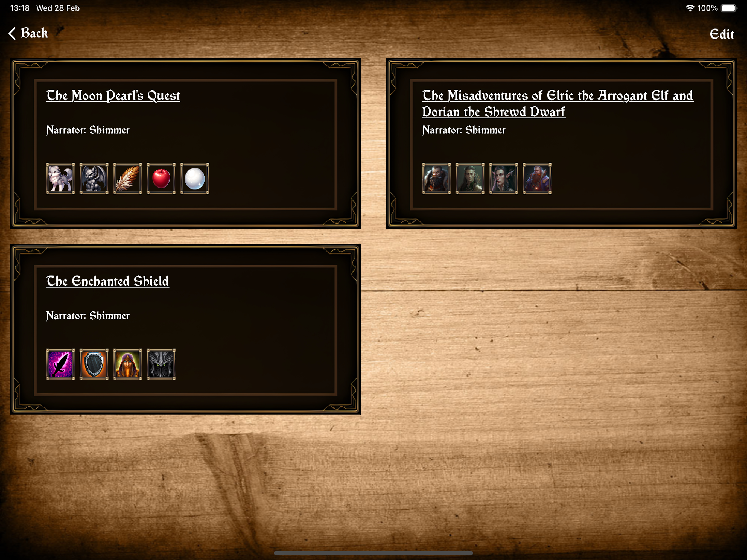Go back using the Back button
Screen dimensions: 747x560
pos(28,33)
